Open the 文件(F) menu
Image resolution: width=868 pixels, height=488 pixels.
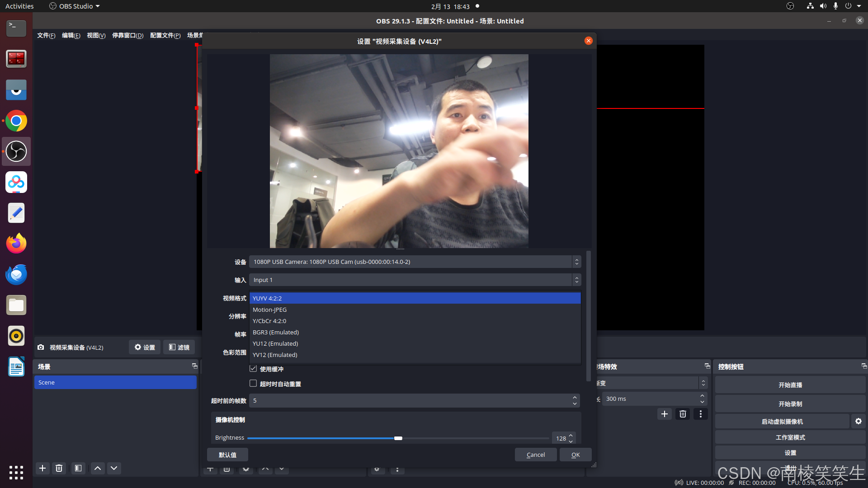pyautogui.click(x=46, y=35)
